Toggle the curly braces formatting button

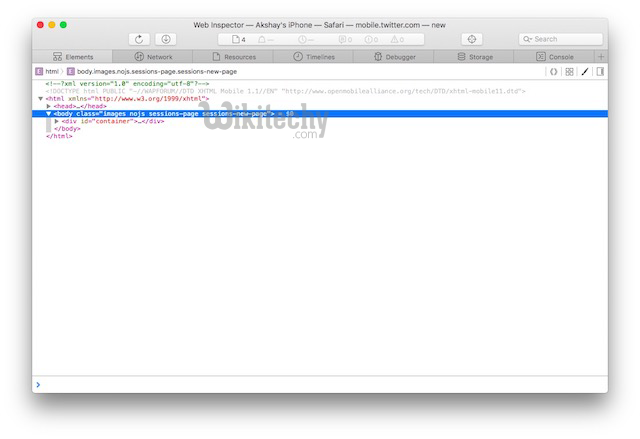[x=553, y=72]
